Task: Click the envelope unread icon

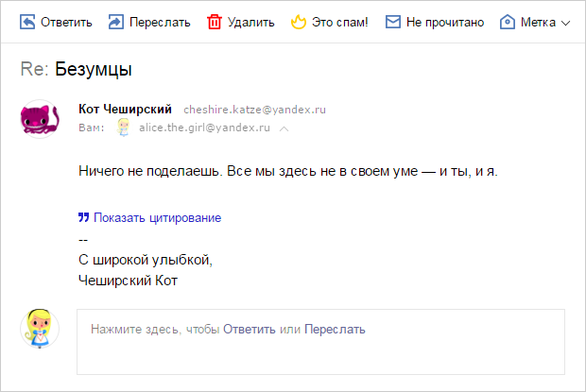Action: (x=393, y=22)
